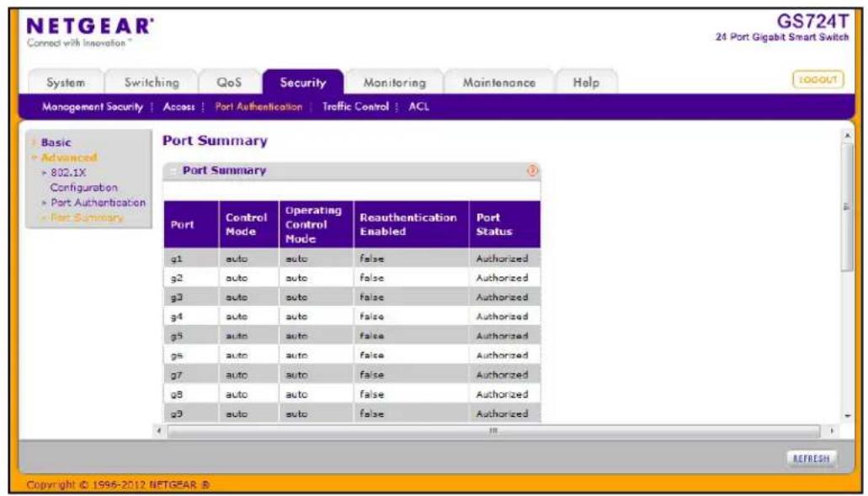Open the Port Summary help icon

click(532, 171)
